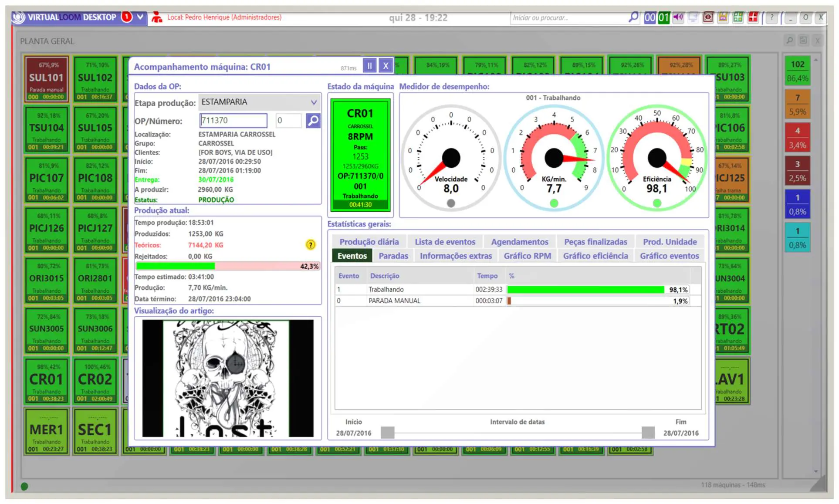The height and width of the screenshot is (504, 839).
Task: Click the OP number search magnifier button
Action: (313, 121)
